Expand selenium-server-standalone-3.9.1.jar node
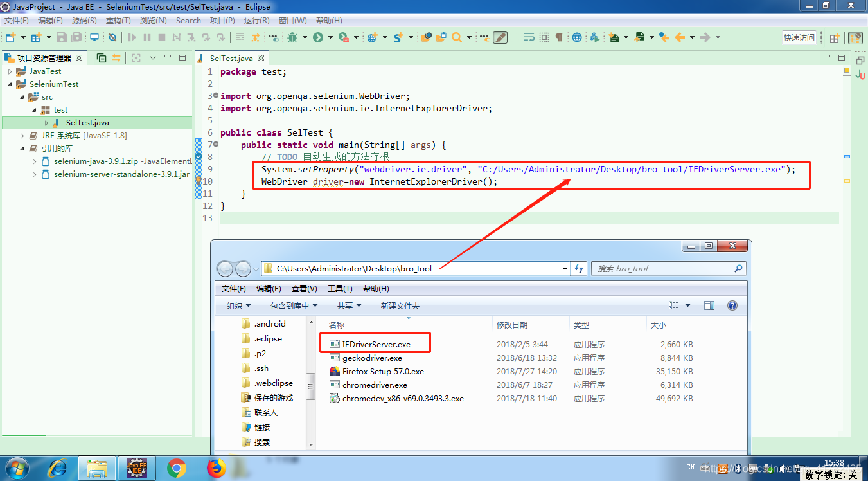Image resolution: width=868 pixels, height=481 pixels. [35, 174]
